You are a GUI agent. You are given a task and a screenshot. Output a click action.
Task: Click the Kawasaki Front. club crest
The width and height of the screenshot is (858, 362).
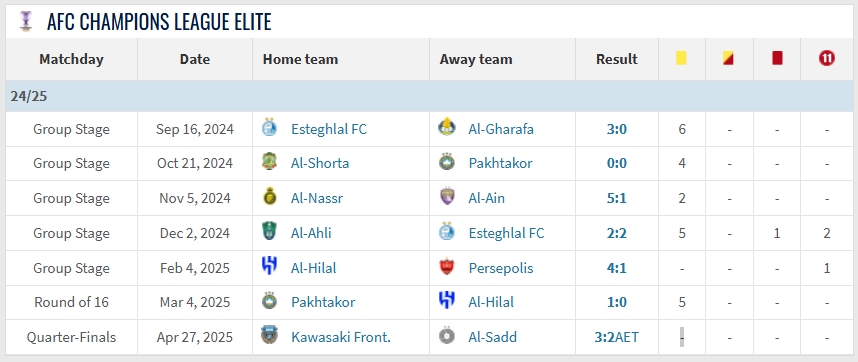click(x=269, y=335)
